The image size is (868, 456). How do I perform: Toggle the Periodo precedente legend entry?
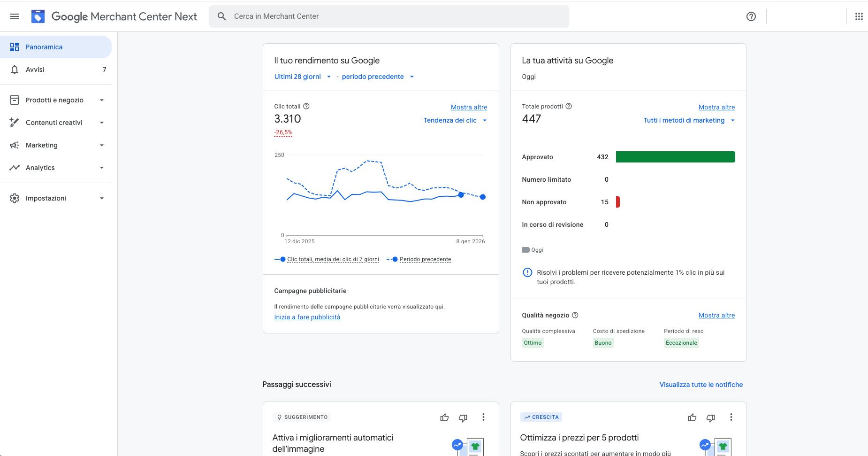click(x=419, y=259)
